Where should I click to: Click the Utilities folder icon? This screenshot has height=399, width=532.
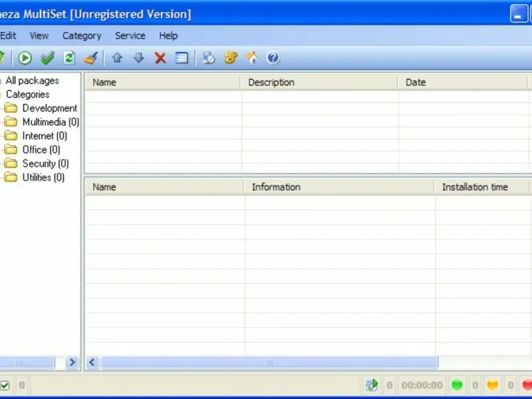point(11,177)
